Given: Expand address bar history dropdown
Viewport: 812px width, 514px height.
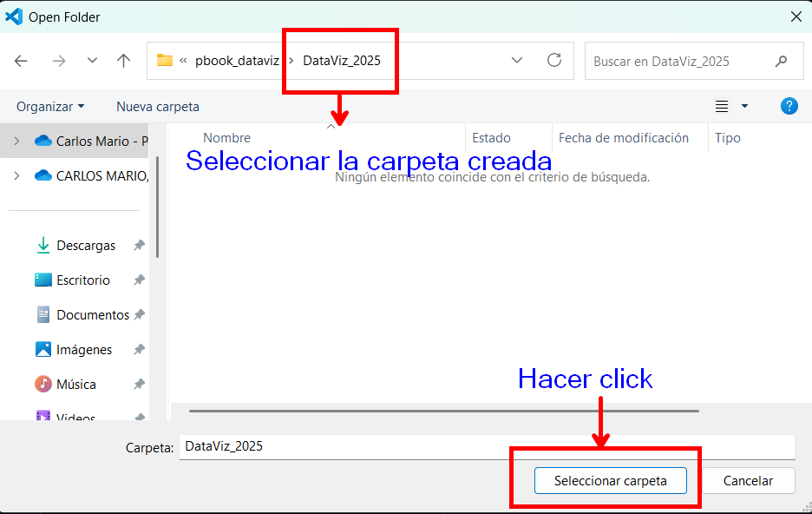Looking at the screenshot, I should point(517,60).
